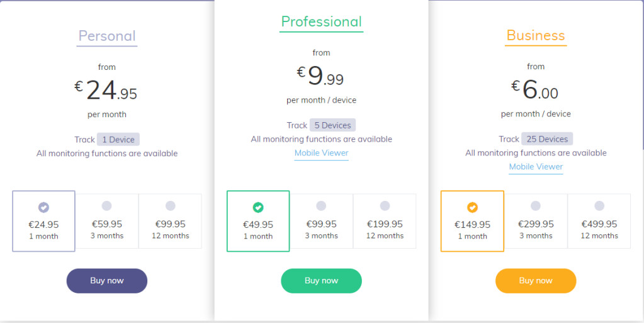Click the Business plan heading
Screen dimensions: 644x323
point(536,36)
